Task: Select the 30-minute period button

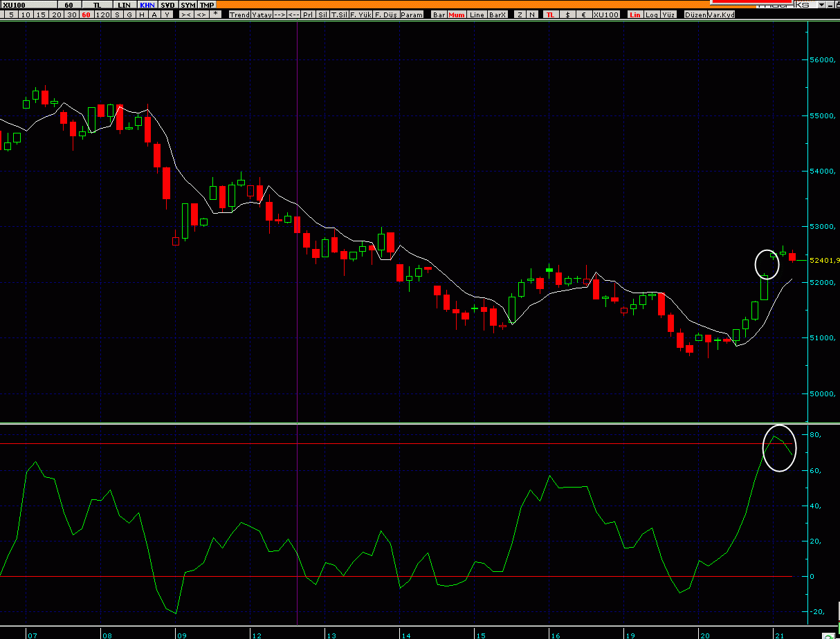Action: (x=73, y=15)
